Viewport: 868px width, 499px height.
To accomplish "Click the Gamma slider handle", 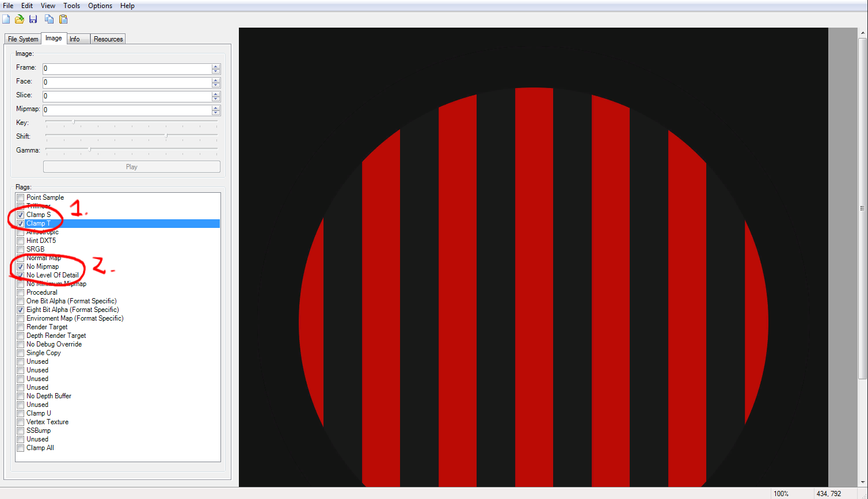I will [x=89, y=149].
